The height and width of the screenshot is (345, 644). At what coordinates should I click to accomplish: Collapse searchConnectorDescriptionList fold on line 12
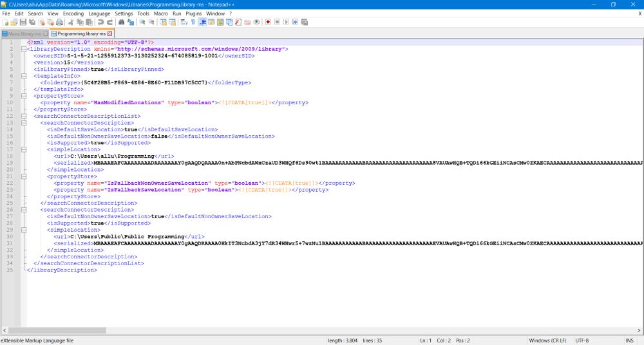24,117
